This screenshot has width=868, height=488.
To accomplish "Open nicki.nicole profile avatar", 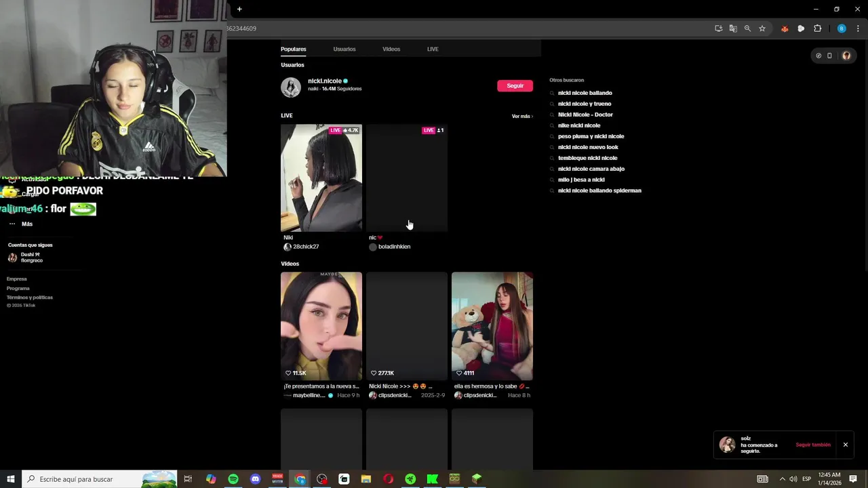I will click(x=291, y=87).
